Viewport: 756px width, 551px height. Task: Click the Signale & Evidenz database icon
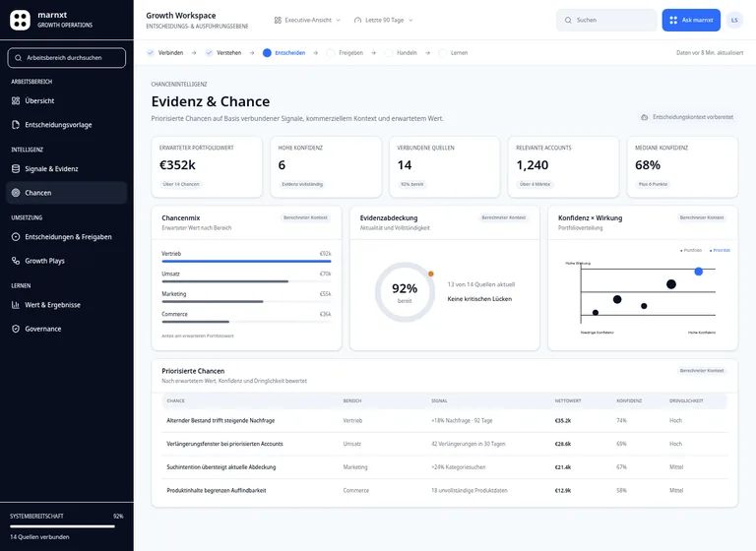[16, 168]
